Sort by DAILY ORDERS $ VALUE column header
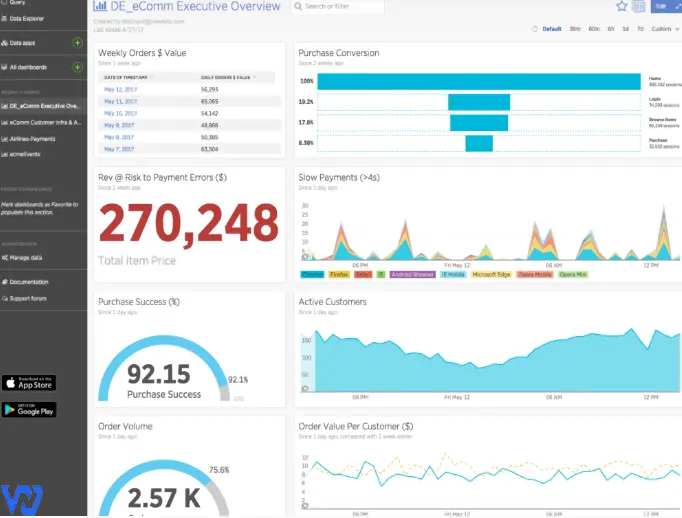This screenshot has height=518, width=682. (x=225, y=77)
